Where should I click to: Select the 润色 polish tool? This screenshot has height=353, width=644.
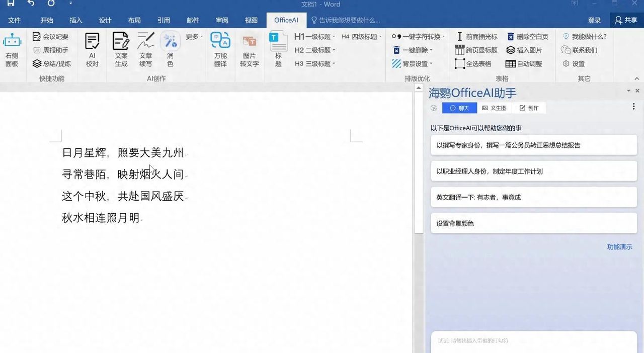170,50
